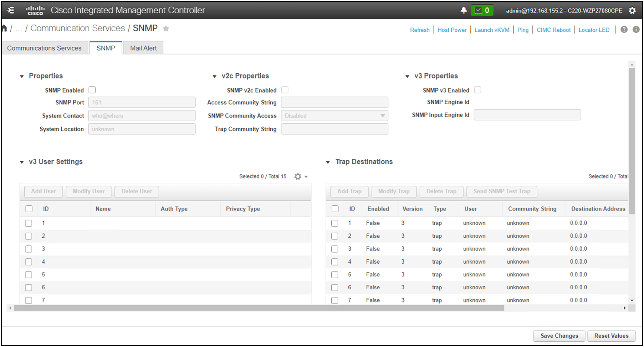This screenshot has height=347, width=644.
Task: Go to home via house icon
Action: point(4,28)
